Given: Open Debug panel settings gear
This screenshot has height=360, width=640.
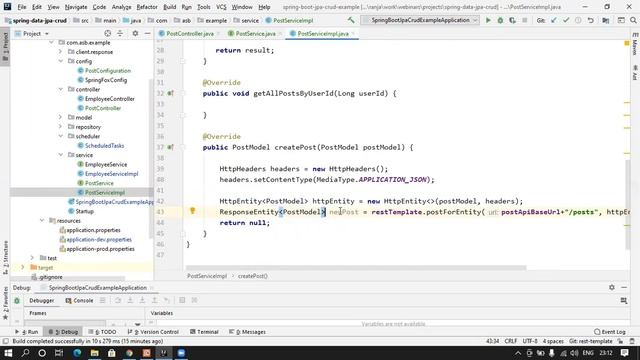Looking at the screenshot, I should point(611,287).
